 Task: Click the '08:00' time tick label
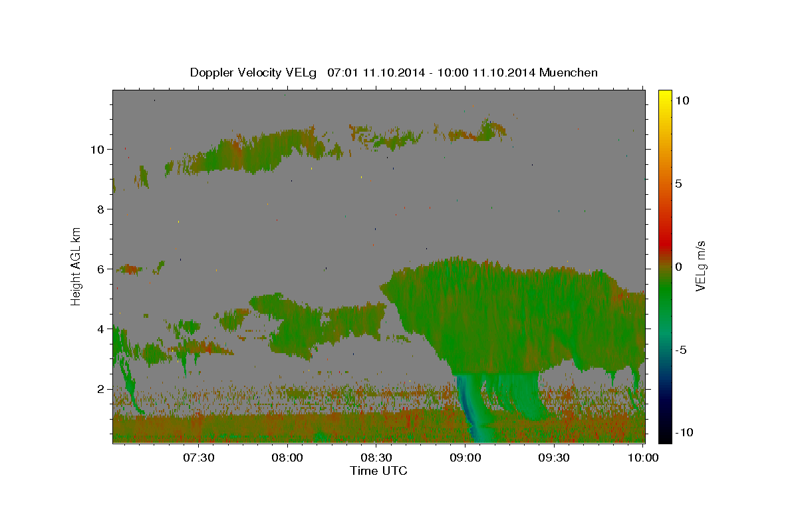(288, 458)
